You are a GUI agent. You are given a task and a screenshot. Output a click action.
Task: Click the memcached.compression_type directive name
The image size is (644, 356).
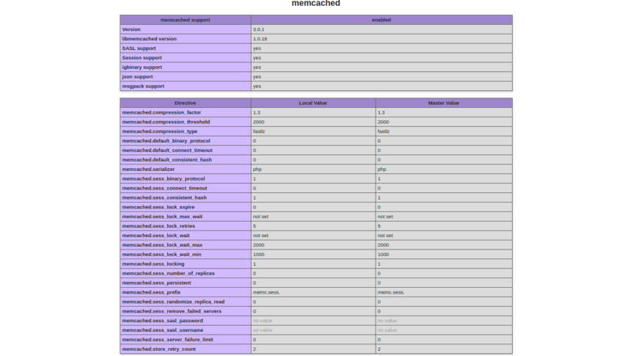(x=159, y=131)
